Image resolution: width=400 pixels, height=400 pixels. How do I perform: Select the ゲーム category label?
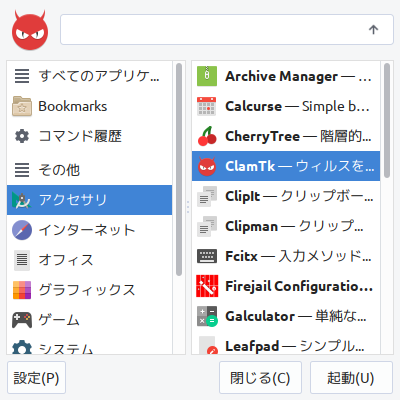(x=59, y=320)
